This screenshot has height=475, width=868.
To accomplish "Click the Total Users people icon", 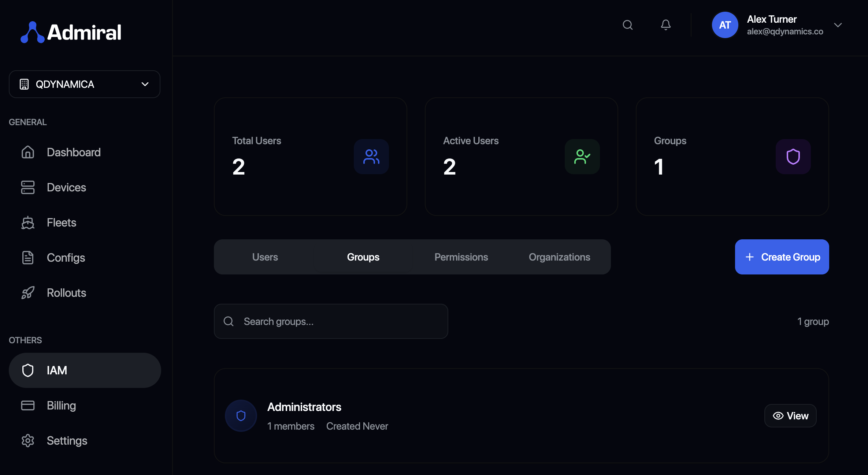I will click(371, 157).
